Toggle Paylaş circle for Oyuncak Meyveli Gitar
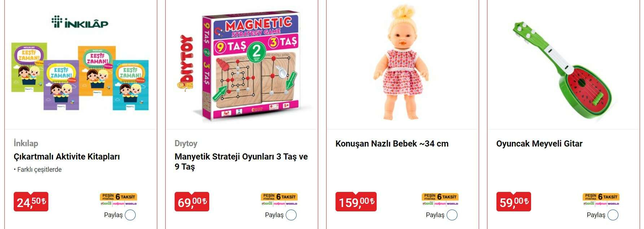This screenshot has height=229, width=644. (x=613, y=215)
